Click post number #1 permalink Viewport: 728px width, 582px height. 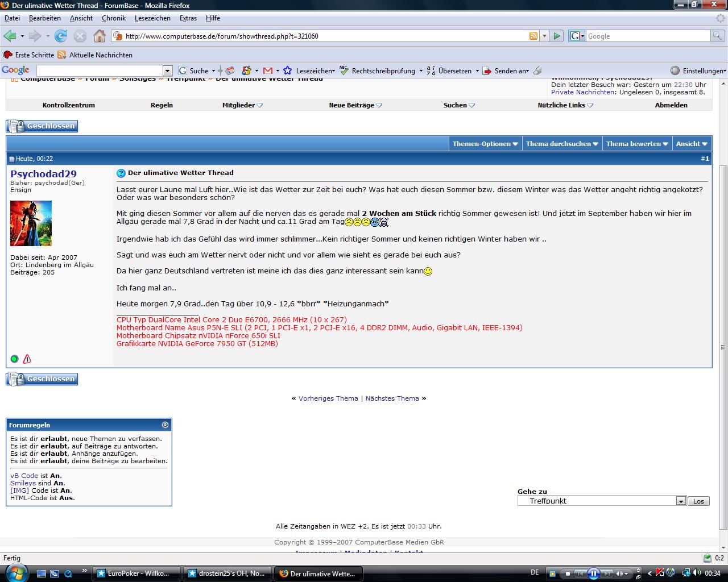[705, 159]
